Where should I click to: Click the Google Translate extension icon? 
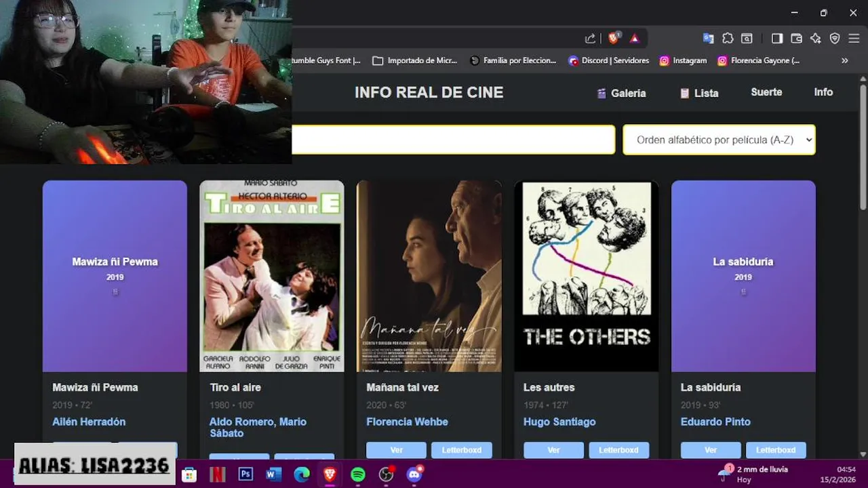pyautogui.click(x=708, y=39)
